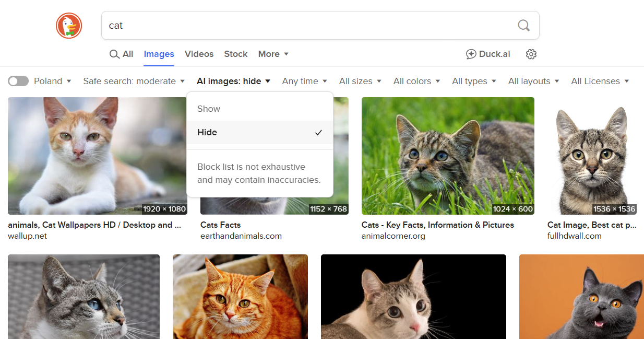
Task: Switch to the All tab
Action: point(121,54)
